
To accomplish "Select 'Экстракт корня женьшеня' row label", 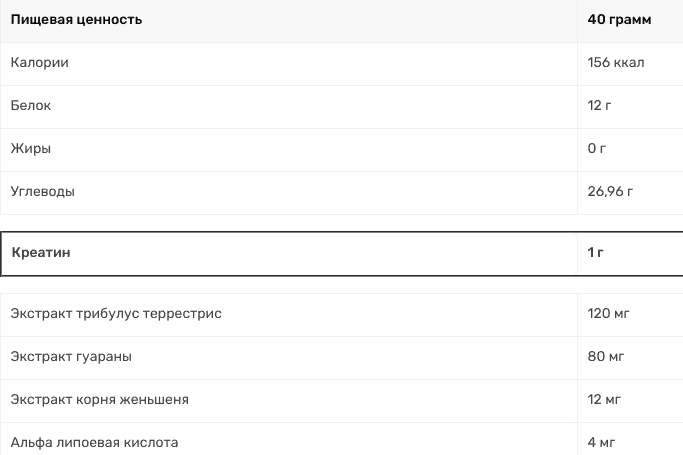I will [x=99, y=400].
